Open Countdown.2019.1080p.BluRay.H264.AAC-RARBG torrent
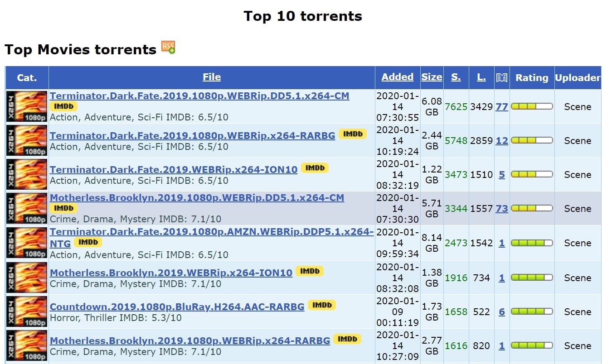607x364 pixels. [x=177, y=307]
